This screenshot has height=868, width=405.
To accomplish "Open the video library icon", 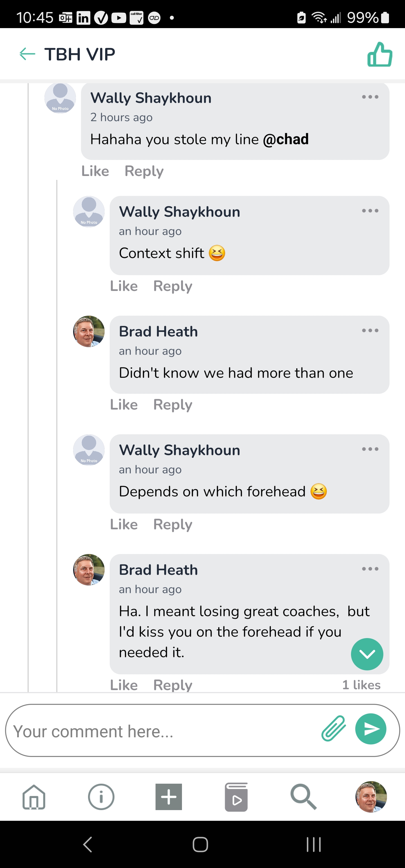I will click(236, 797).
